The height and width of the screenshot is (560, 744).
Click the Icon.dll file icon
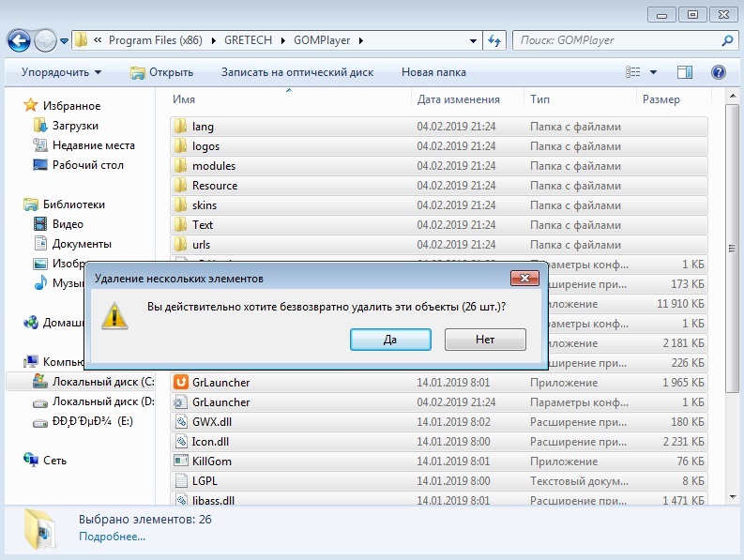(181, 442)
